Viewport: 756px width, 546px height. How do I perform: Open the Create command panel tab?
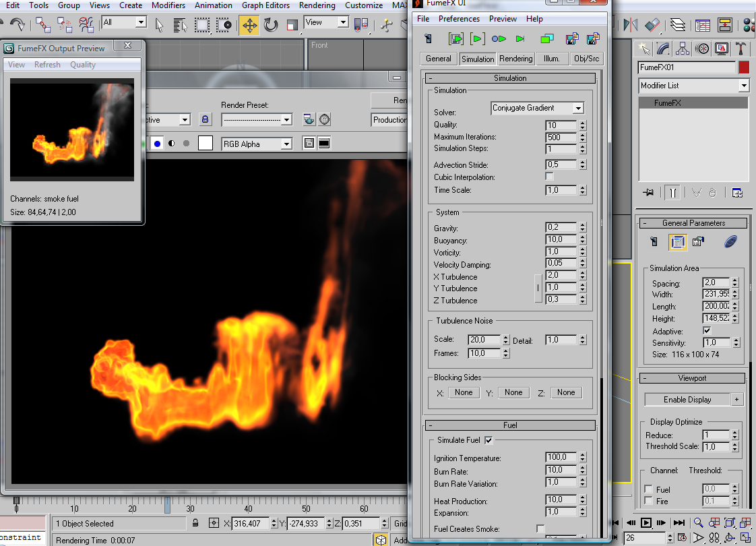643,49
